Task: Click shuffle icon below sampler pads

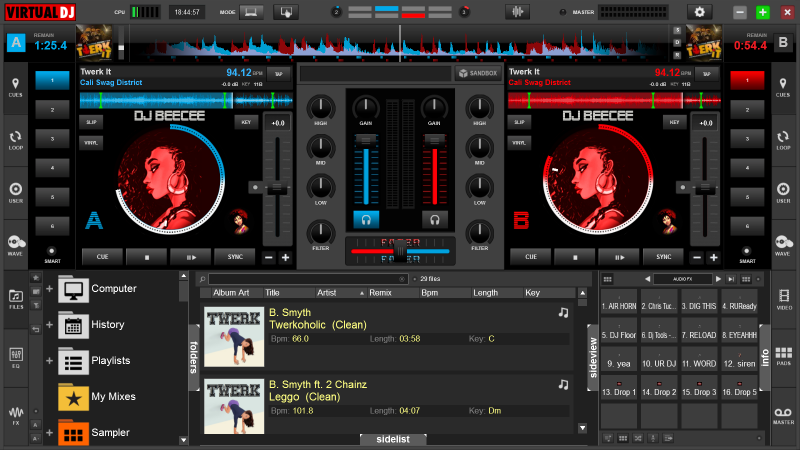Action: tap(638, 438)
